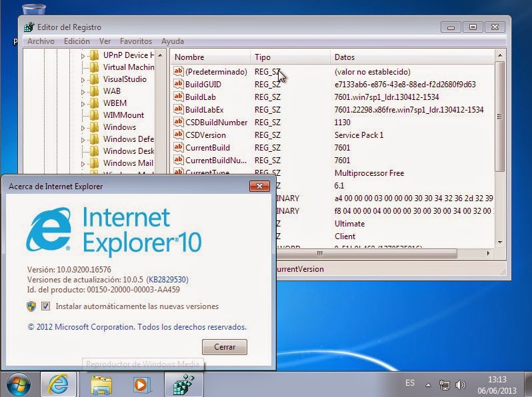
Task: Click the Internet Explorer logo in About dialog
Action: 49,229
